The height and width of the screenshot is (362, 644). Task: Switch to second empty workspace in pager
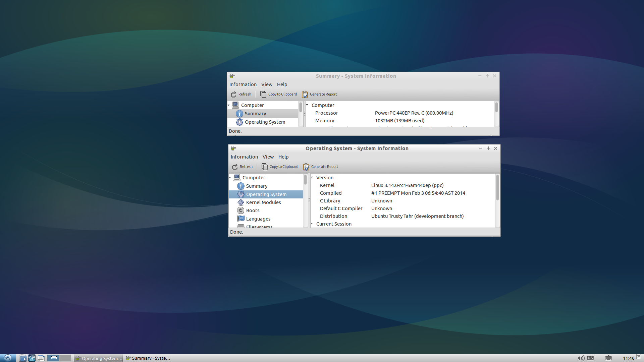coord(65,358)
